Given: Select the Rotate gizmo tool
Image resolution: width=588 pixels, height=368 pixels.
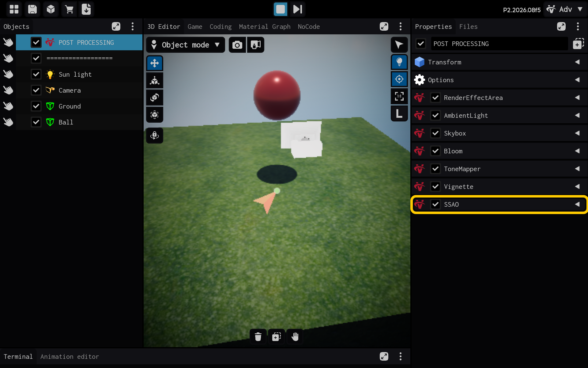Looking at the screenshot, I should tap(155, 98).
